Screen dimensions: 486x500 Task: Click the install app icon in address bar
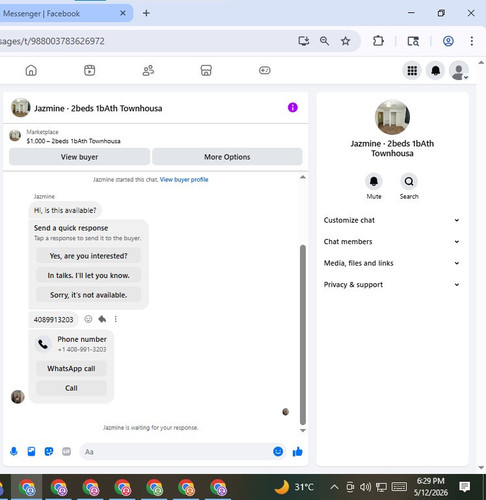point(303,41)
